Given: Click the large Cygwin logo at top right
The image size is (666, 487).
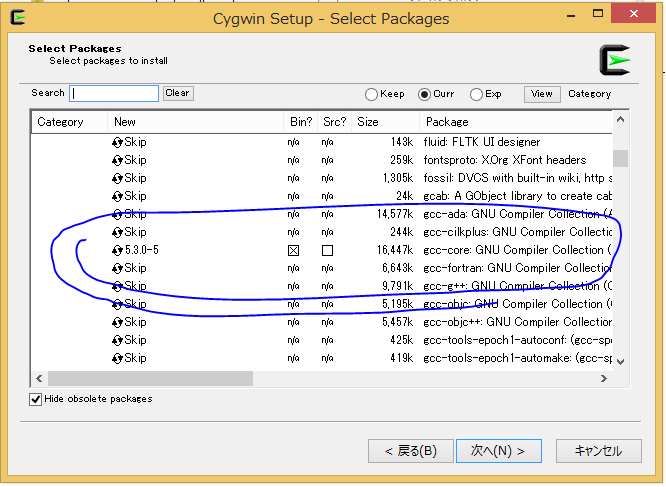Looking at the screenshot, I should (x=615, y=60).
